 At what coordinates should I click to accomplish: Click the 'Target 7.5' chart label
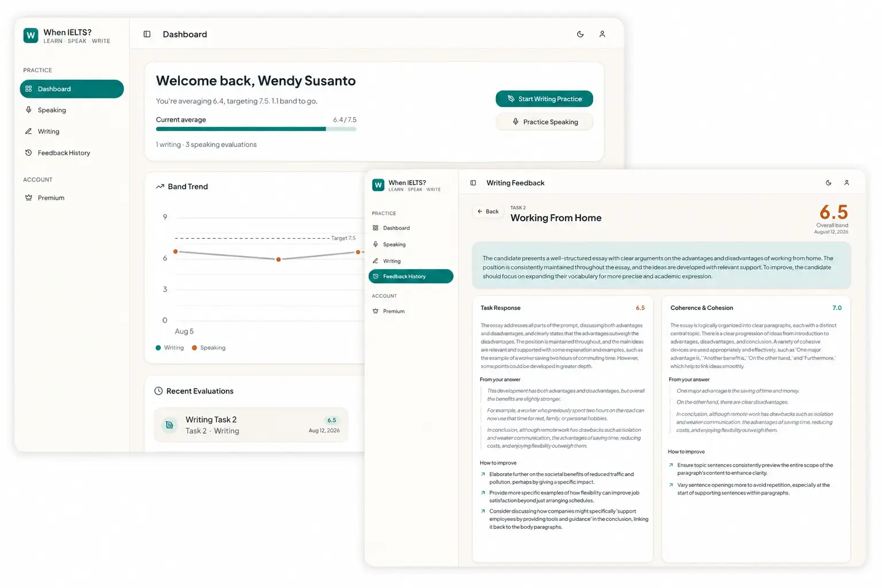(x=343, y=238)
